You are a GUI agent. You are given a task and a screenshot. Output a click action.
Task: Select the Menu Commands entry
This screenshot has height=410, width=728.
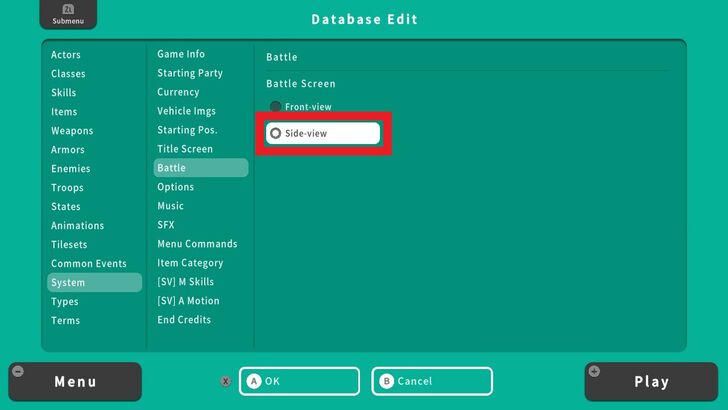[197, 245]
